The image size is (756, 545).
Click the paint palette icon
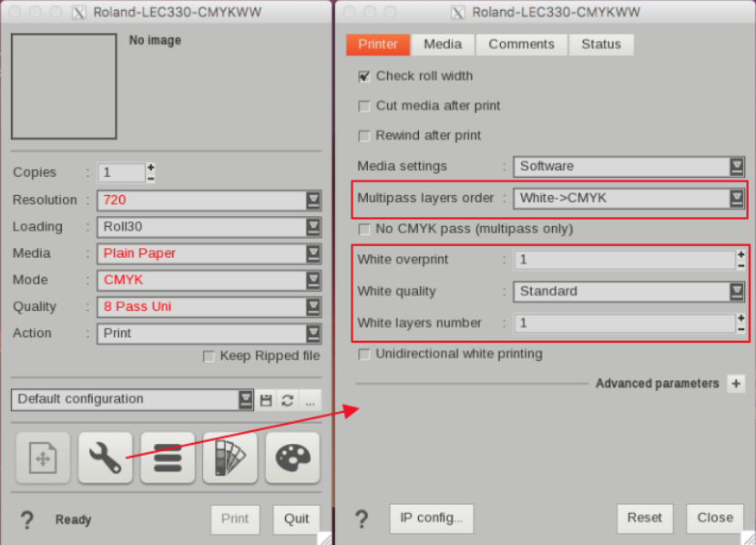pyautogui.click(x=292, y=458)
